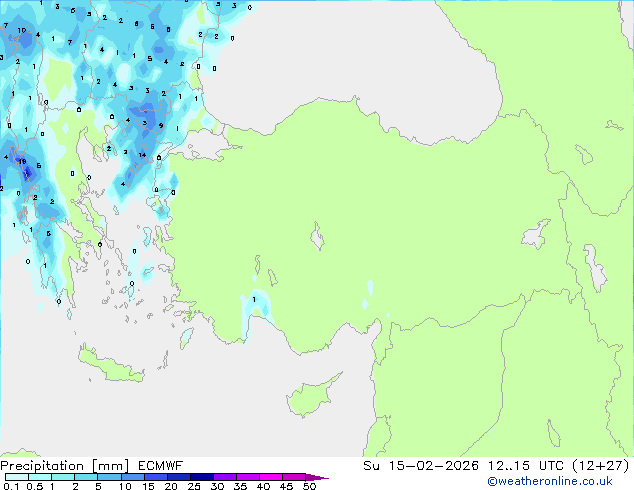Click legend value "30"
634x490 pixels.
coord(217,486)
